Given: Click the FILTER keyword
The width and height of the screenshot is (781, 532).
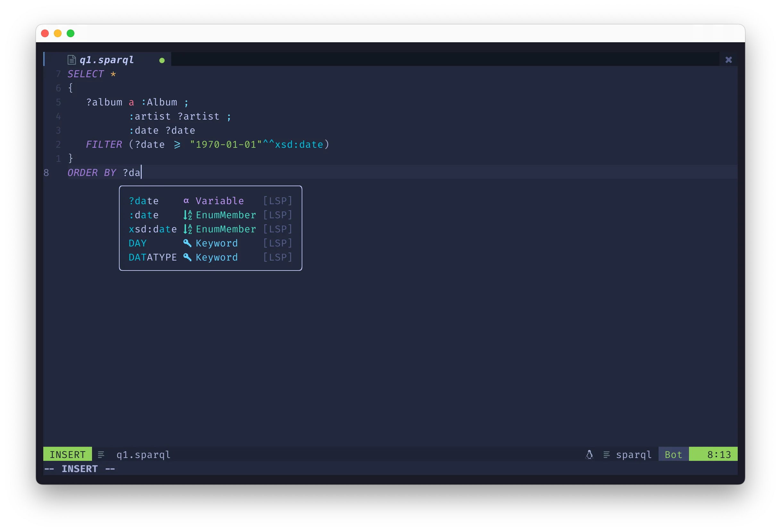Looking at the screenshot, I should point(104,145).
